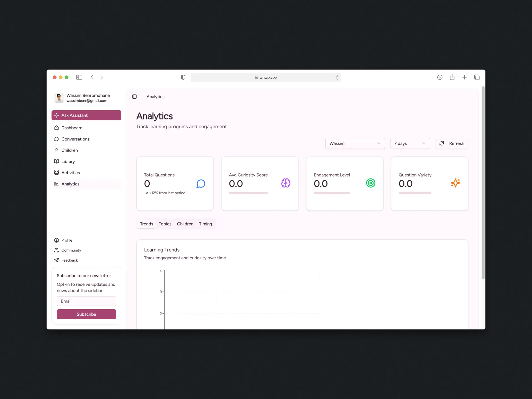Image resolution: width=532 pixels, height=399 pixels.
Task: Collapse the sidebar with the panel toggle
Action: [135, 96]
